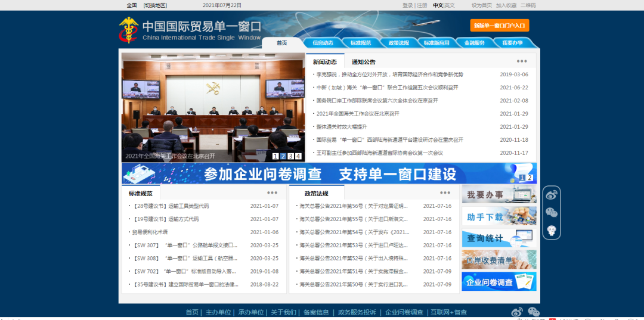Select 中文 language option

[x=438, y=5]
